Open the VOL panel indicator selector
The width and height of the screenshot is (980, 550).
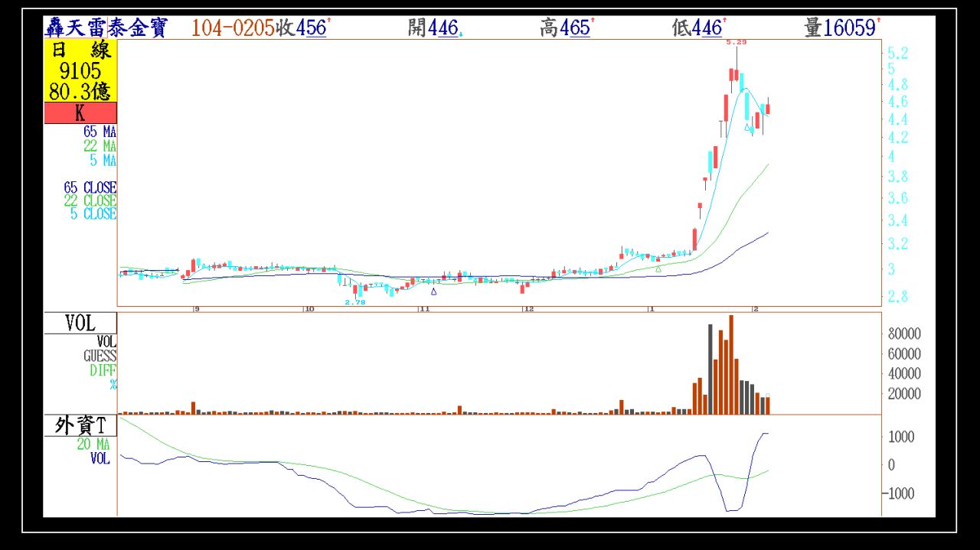(x=80, y=324)
